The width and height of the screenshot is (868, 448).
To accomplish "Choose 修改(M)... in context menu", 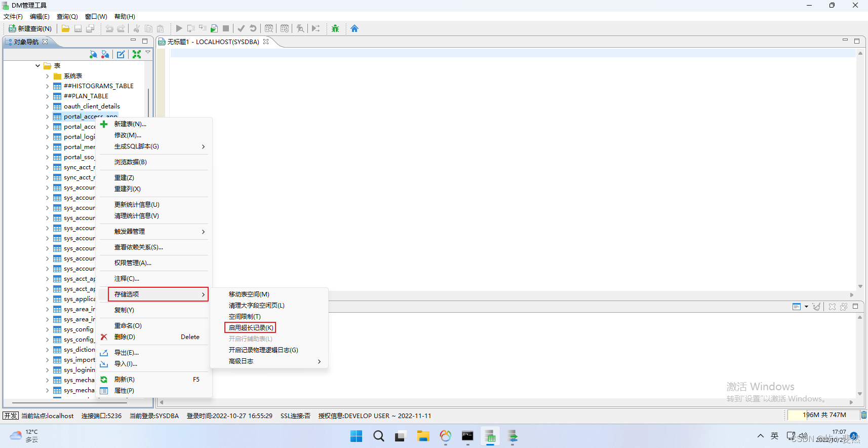I will click(154, 135).
